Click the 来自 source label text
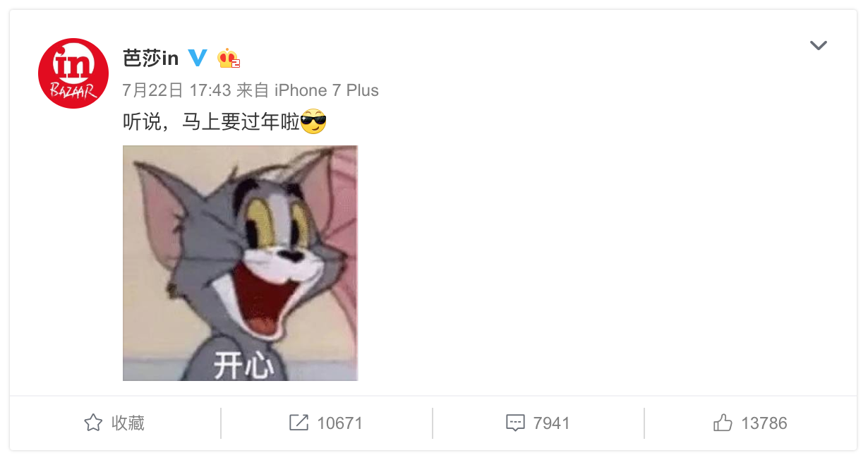The width and height of the screenshot is (868, 460). click(253, 90)
